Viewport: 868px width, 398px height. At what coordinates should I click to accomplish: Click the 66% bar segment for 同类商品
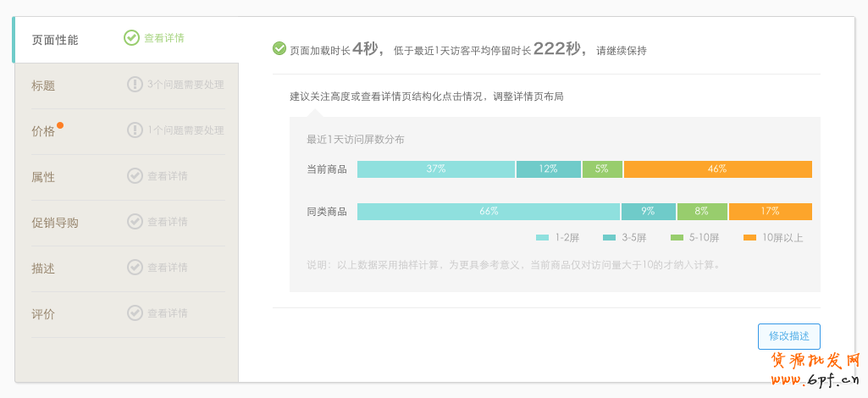point(489,212)
